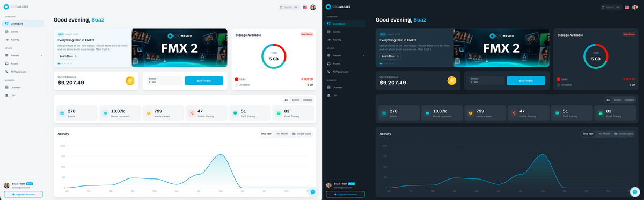Screen dimensions: 644x200
Task: Click gold coin icon in dark balance card
Action: click(x=452, y=81)
